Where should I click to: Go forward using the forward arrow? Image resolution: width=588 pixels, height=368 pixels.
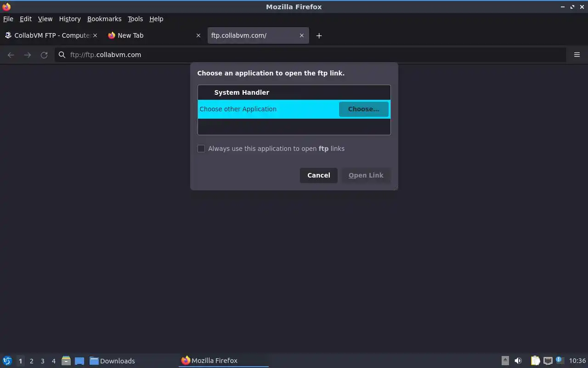click(28, 55)
